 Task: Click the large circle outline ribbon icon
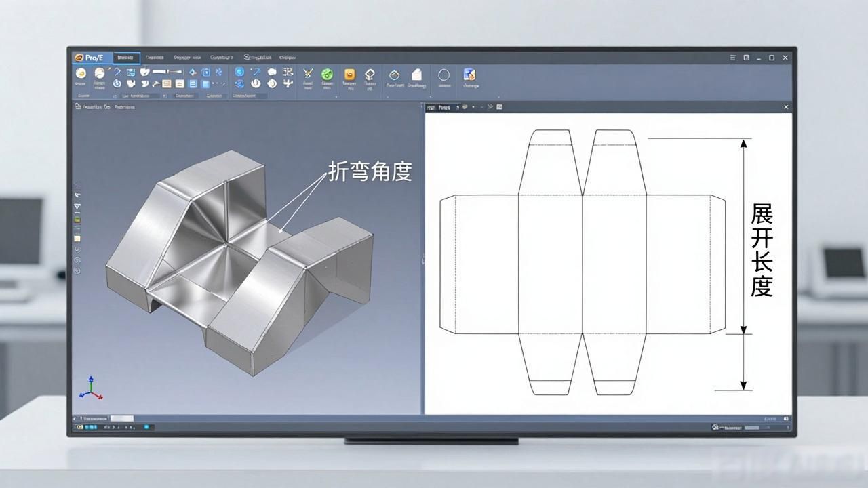tap(444, 75)
